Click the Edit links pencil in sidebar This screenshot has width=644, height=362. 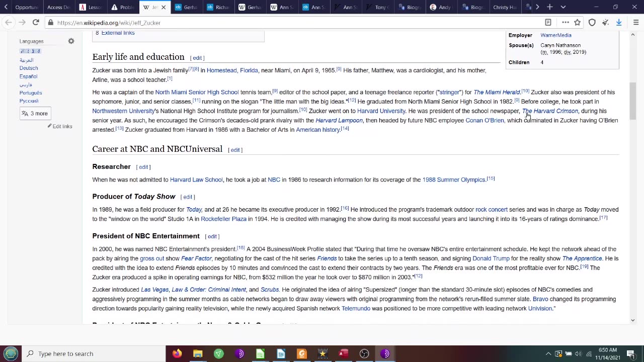[60, 126]
